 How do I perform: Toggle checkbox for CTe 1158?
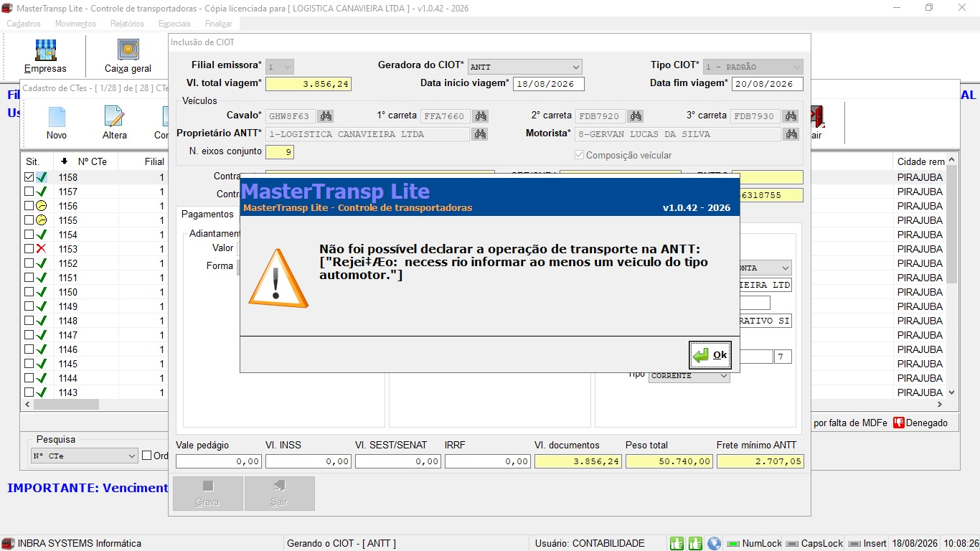coord(29,177)
